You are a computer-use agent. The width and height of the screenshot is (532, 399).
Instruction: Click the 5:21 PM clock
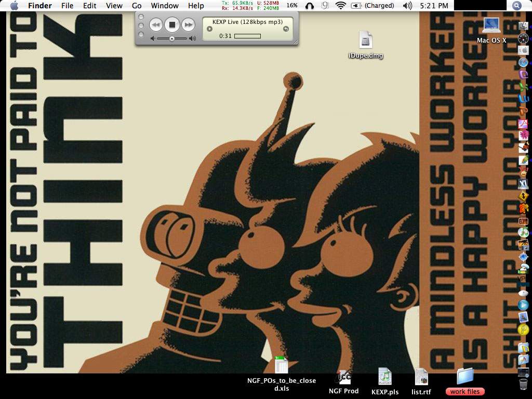click(434, 6)
